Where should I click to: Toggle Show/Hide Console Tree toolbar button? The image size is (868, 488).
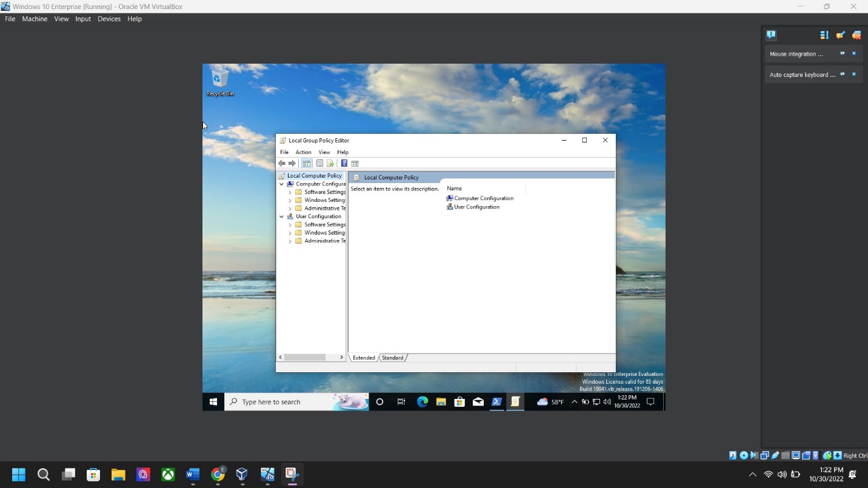tap(307, 164)
